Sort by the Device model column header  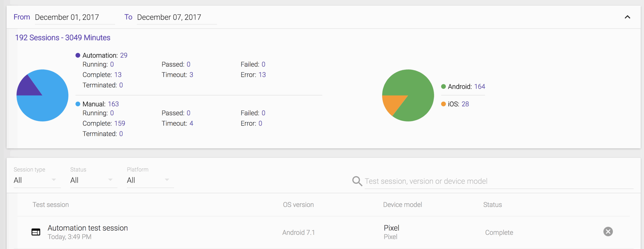click(403, 205)
